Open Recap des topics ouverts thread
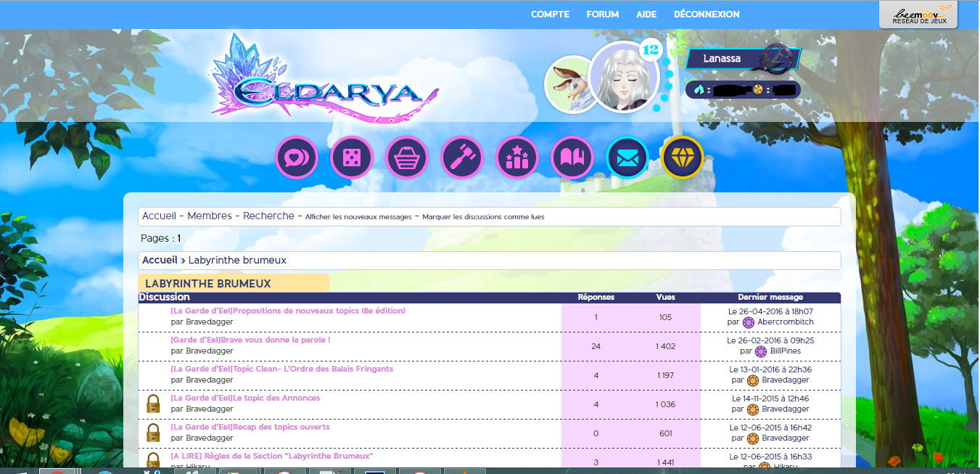The image size is (980, 474). (x=250, y=427)
